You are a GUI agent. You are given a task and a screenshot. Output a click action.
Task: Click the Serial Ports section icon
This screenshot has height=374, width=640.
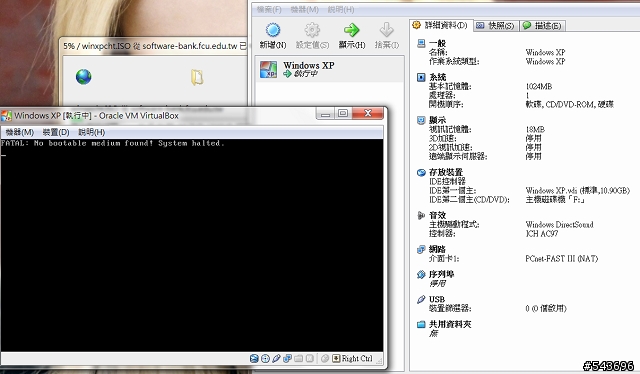[421, 274]
